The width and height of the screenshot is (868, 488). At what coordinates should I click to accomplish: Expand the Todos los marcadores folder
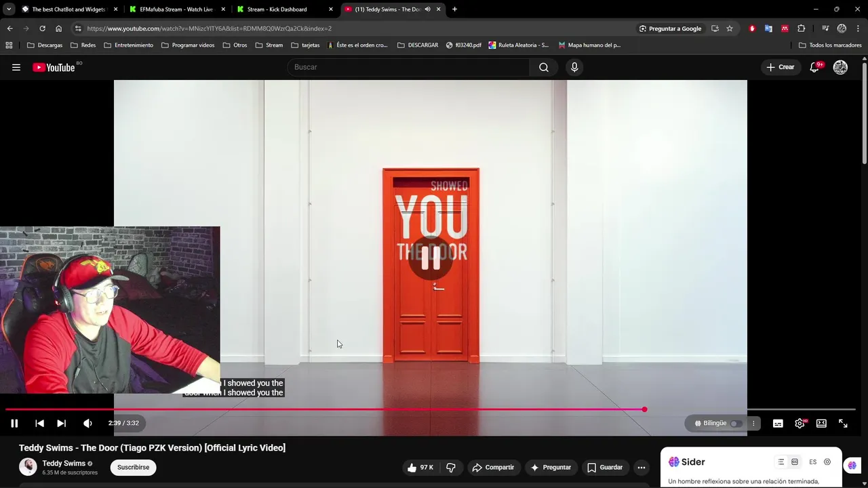tap(830, 45)
